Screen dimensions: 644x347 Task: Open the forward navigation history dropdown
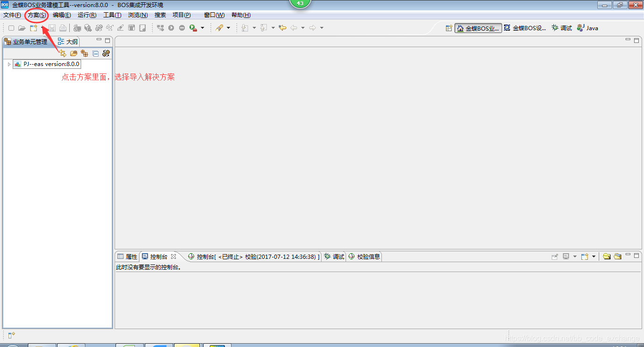tap(322, 28)
